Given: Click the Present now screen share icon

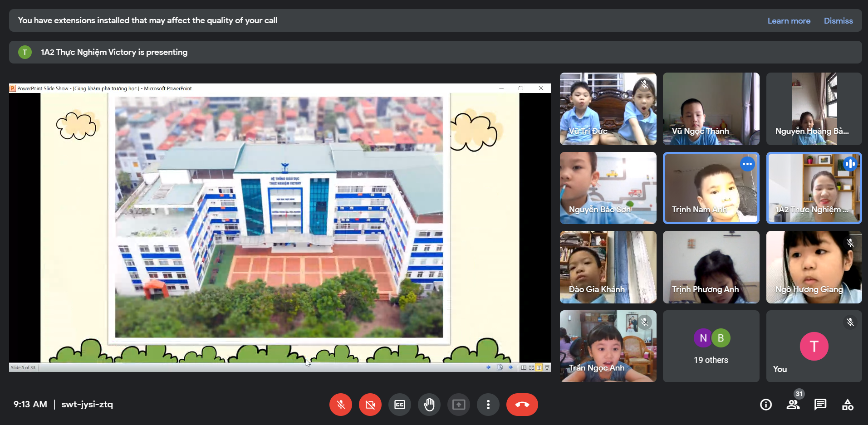Looking at the screenshot, I should (459, 405).
